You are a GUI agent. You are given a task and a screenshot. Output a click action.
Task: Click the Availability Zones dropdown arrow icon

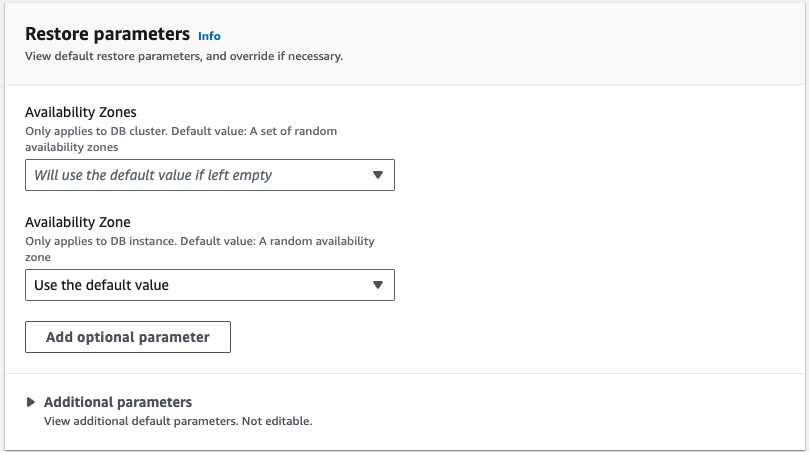coord(378,175)
